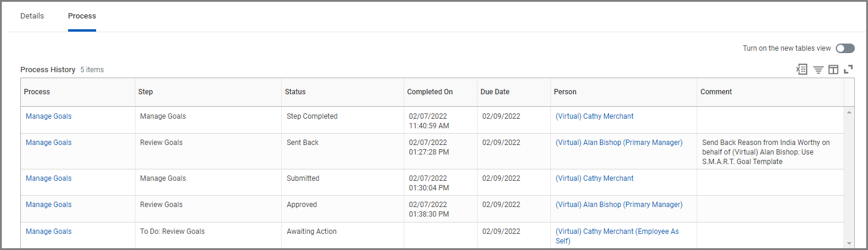Open Alan Bishop link in Approved row
Screen dimensions: 868x250
(618, 205)
